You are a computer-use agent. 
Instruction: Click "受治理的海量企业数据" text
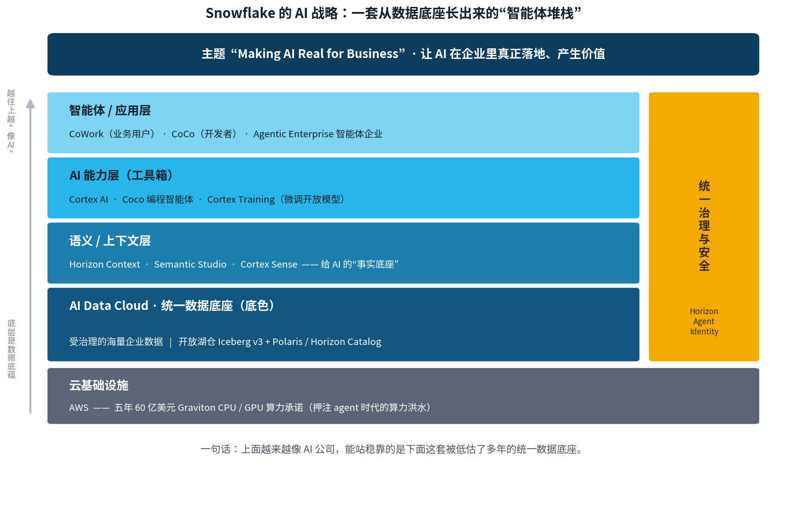pyautogui.click(x=116, y=342)
